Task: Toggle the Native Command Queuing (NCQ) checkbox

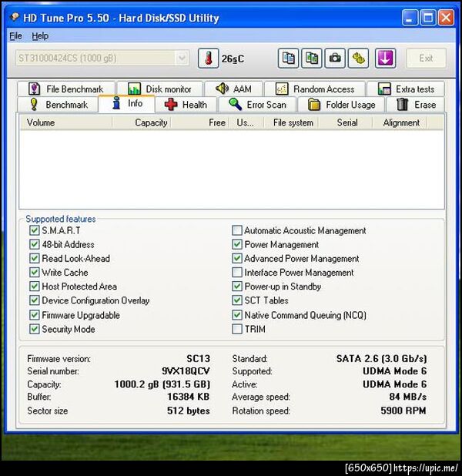Action: [x=237, y=315]
